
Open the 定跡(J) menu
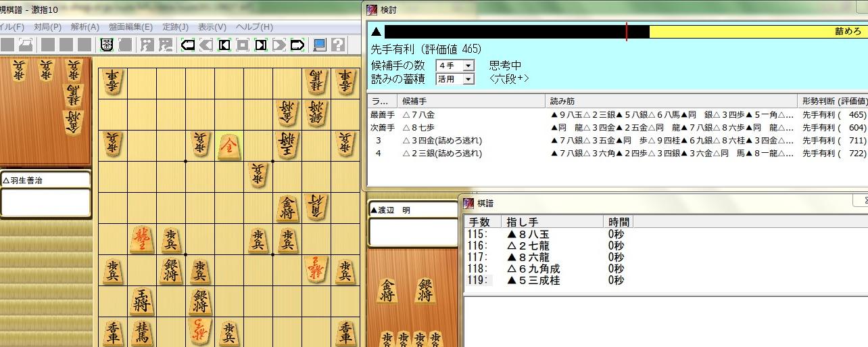coord(175,27)
